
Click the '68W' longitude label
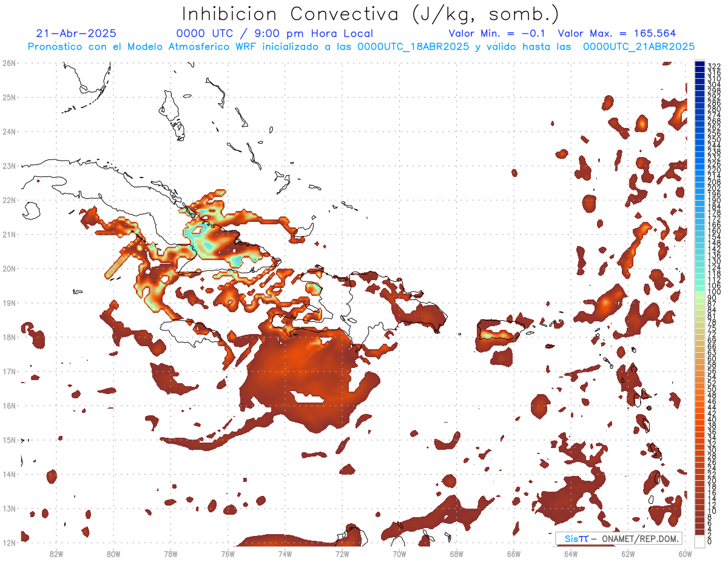[457, 554]
